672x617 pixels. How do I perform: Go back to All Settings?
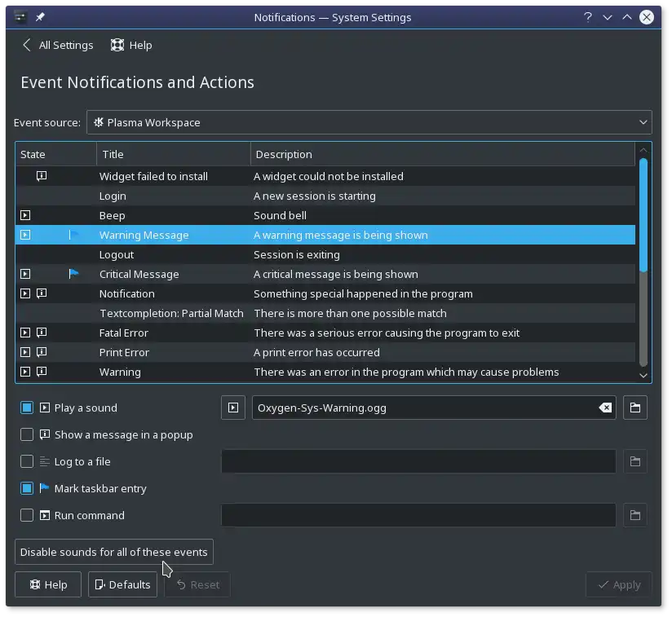58,45
